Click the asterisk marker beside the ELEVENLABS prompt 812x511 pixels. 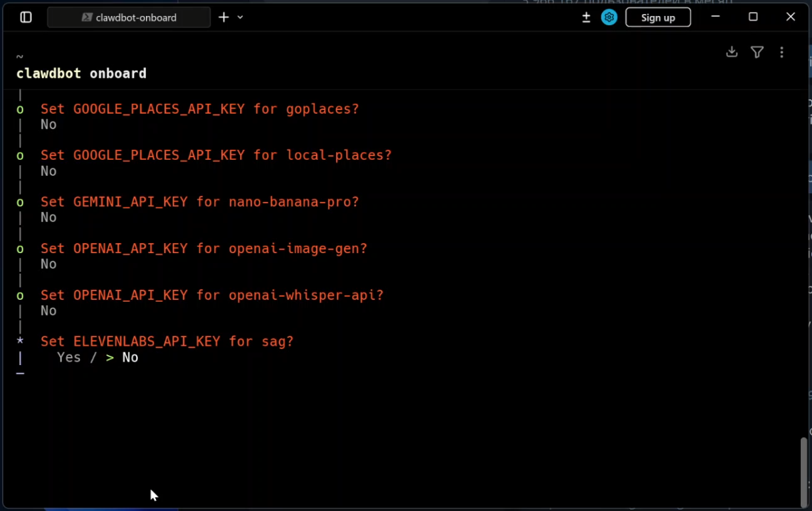(x=20, y=341)
